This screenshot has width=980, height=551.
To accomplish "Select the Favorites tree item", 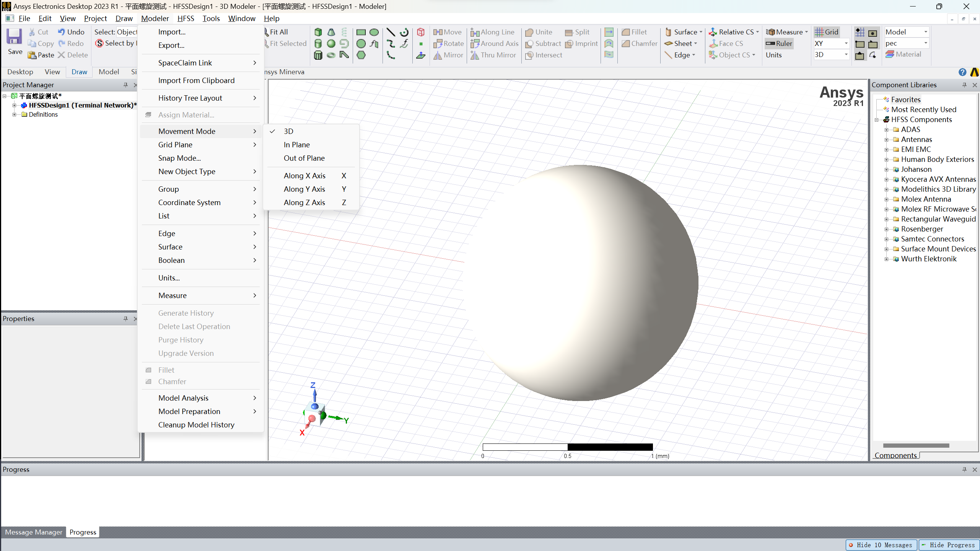I will [906, 99].
